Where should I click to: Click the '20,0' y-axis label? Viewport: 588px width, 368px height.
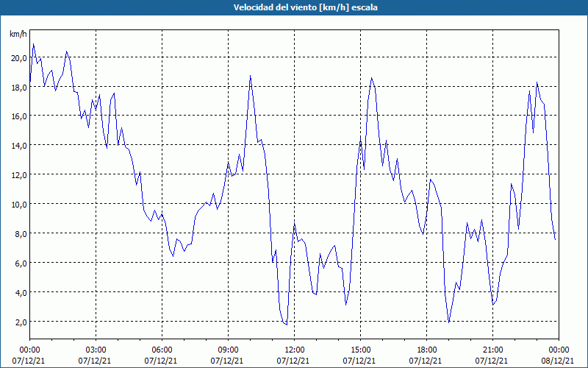[19, 58]
